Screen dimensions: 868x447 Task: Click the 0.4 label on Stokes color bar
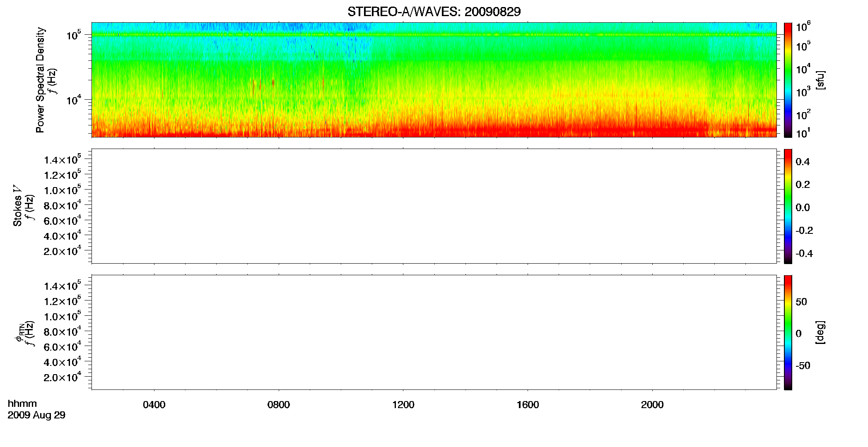[803, 162]
